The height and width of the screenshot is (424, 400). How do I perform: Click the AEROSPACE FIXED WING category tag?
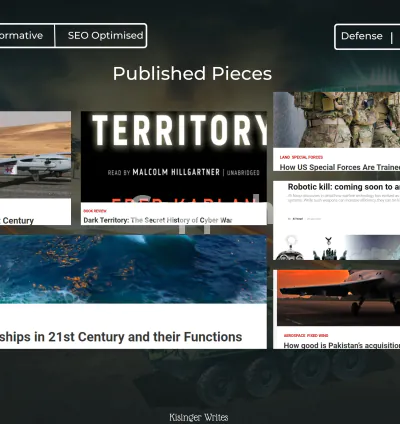click(306, 336)
